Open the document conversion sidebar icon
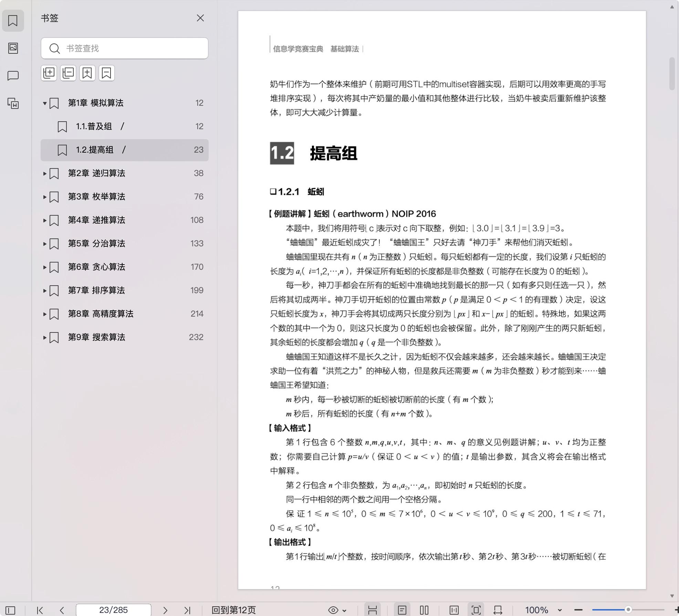Image resolution: width=679 pixels, height=616 pixels. pos(13,103)
